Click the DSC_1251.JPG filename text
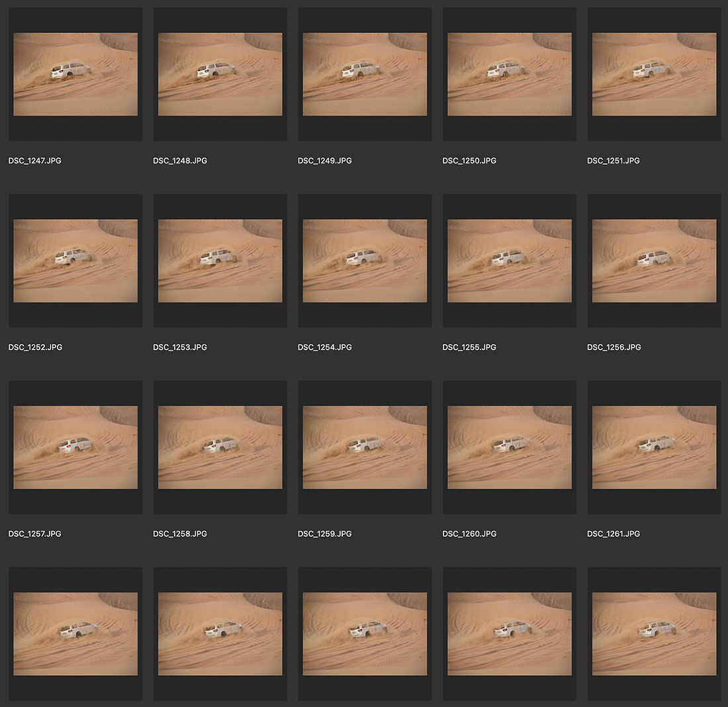 (x=614, y=161)
